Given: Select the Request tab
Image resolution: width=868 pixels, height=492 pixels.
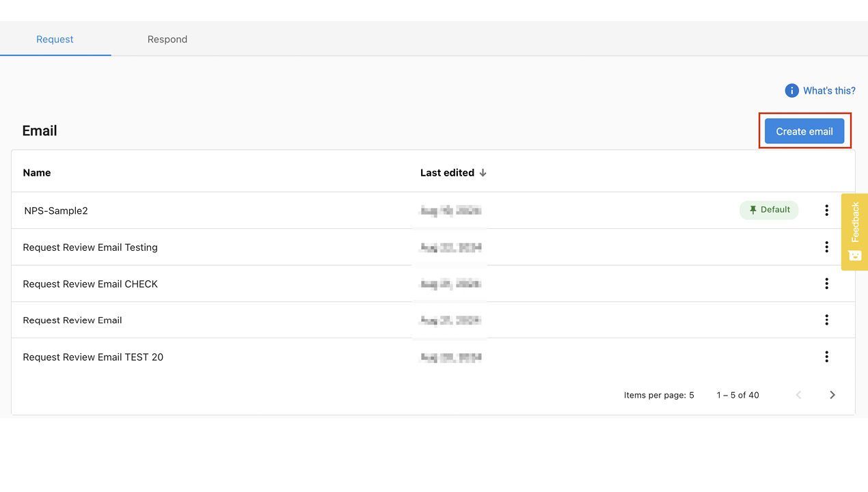Looking at the screenshot, I should pos(55,39).
